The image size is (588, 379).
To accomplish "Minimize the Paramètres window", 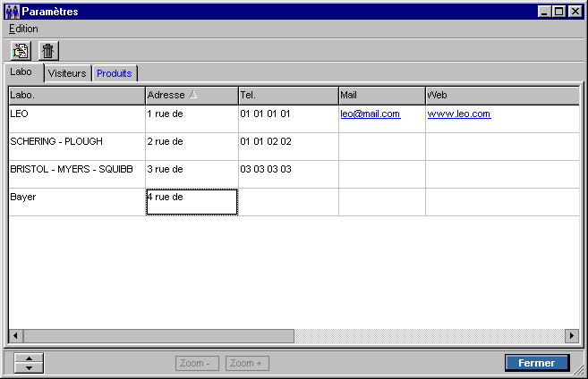I will [x=544, y=12].
